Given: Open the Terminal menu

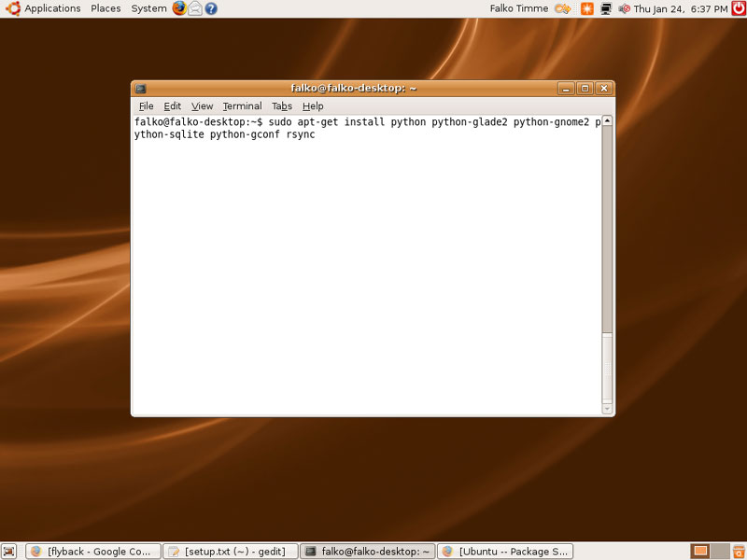Looking at the screenshot, I should tap(242, 106).
